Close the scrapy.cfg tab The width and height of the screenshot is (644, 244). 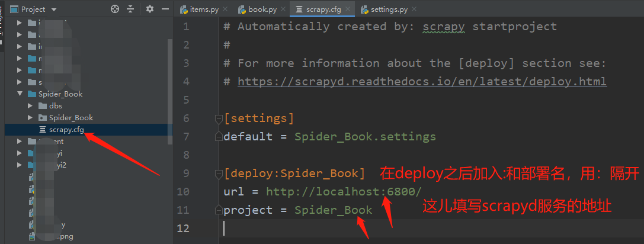(348, 9)
